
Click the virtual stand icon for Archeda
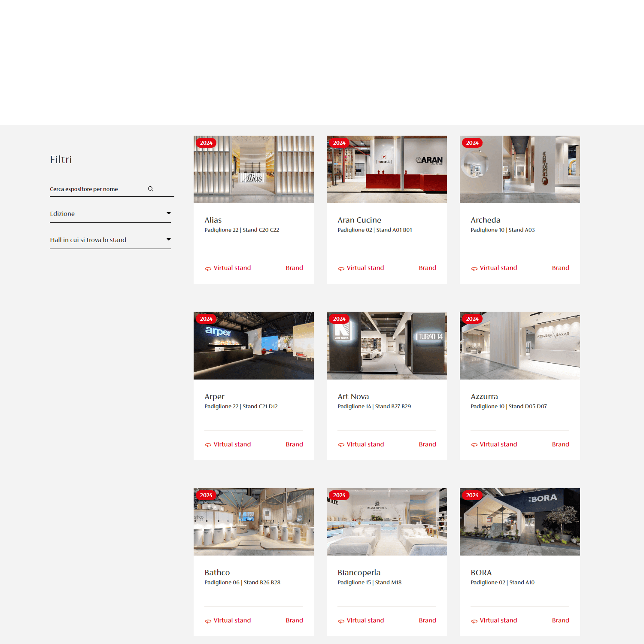click(474, 269)
